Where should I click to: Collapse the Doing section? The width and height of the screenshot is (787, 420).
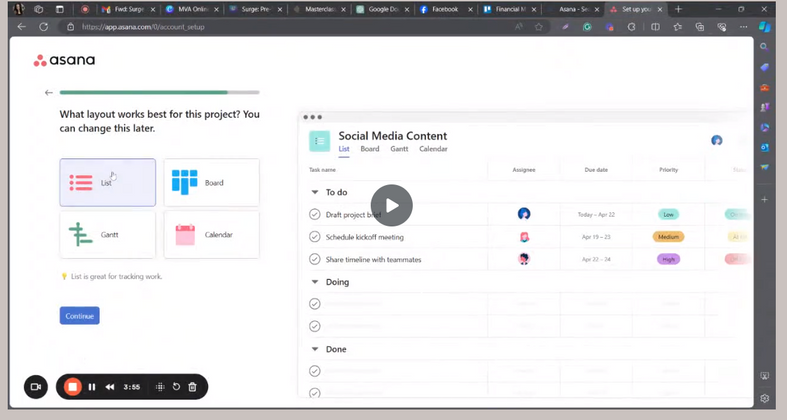click(315, 282)
